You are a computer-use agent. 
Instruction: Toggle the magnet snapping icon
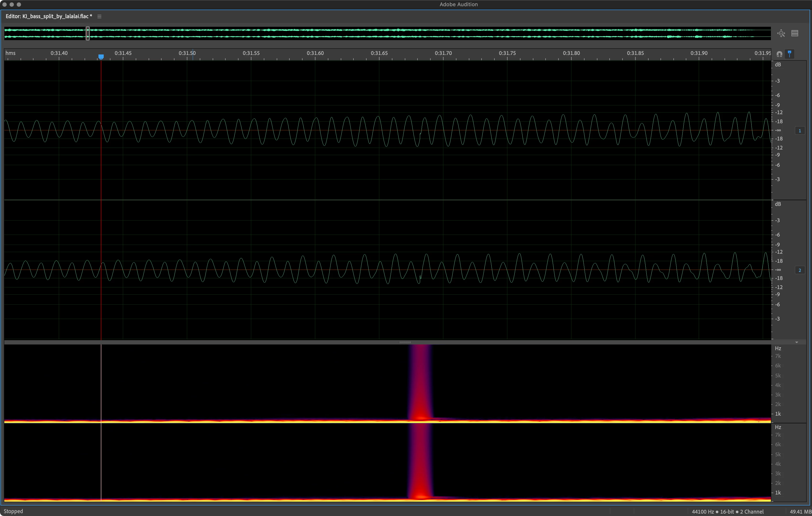[779, 54]
